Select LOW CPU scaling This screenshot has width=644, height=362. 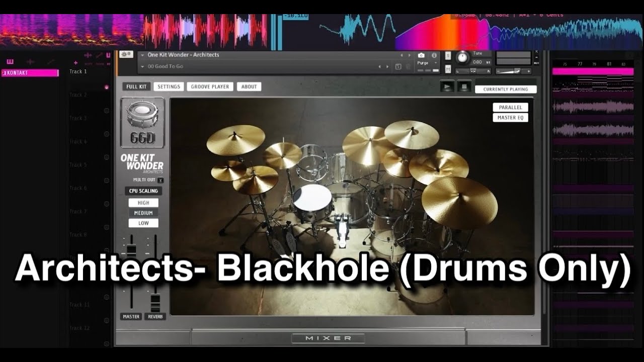[x=143, y=223]
